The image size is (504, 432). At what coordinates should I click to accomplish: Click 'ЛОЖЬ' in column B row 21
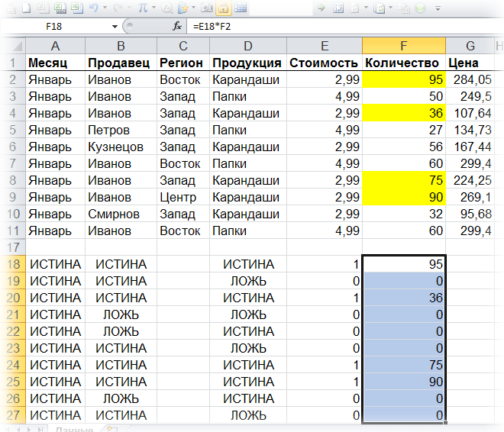pyautogui.click(x=121, y=314)
